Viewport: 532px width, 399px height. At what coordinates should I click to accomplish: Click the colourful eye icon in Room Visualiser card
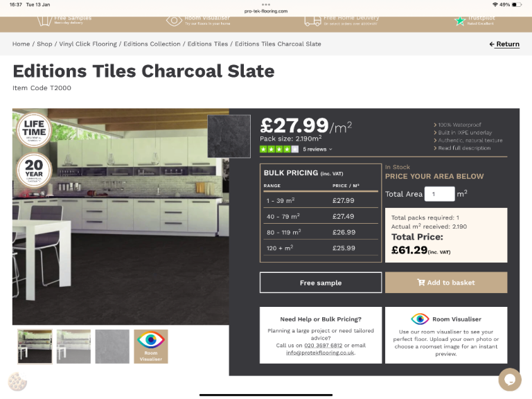click(420, 319)
